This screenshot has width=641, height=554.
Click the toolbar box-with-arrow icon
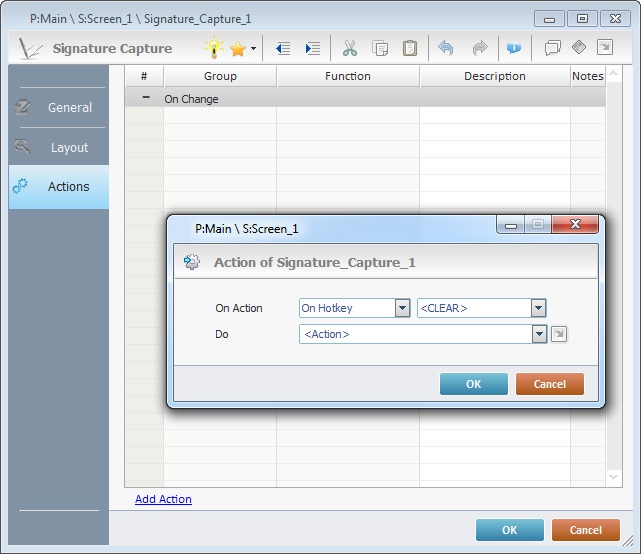click(x=605, y=47)
